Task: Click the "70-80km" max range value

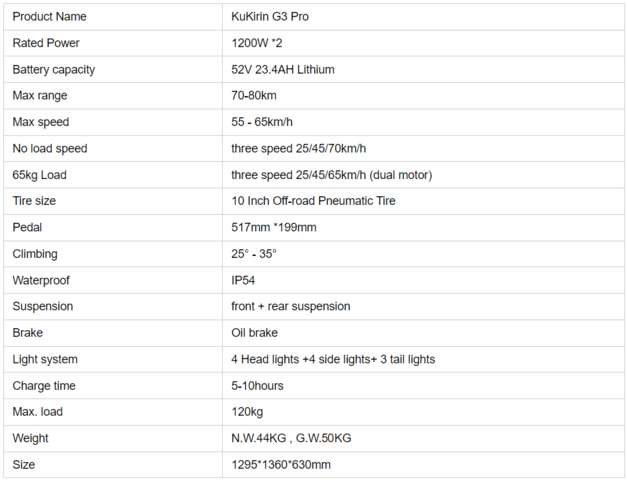Action: click(254, 96)
